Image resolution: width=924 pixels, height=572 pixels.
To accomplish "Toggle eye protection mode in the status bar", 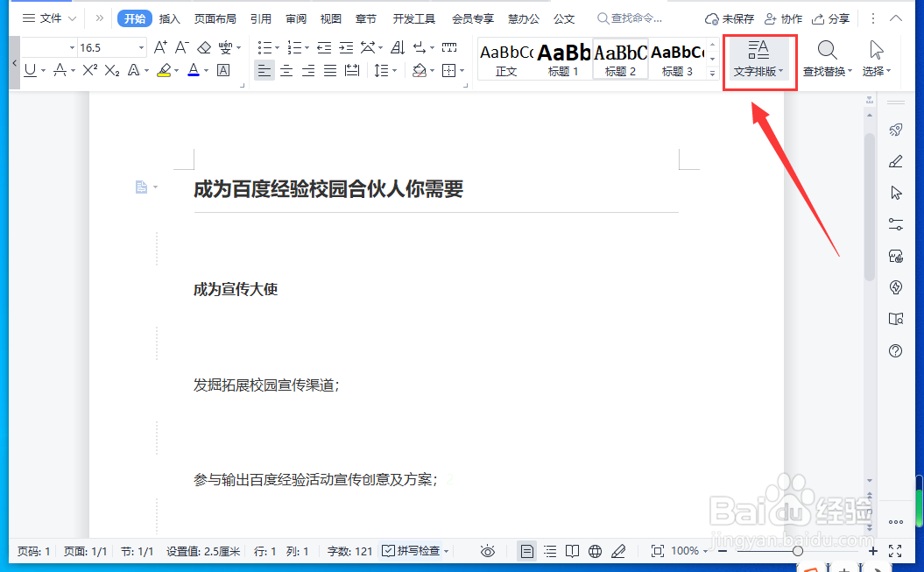I will (487, 551).
